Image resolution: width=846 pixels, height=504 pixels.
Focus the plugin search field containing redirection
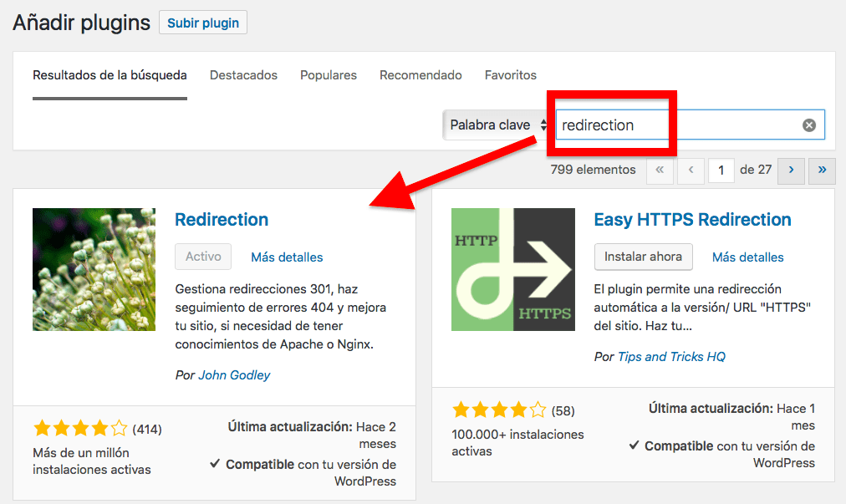tap(691, 125)
